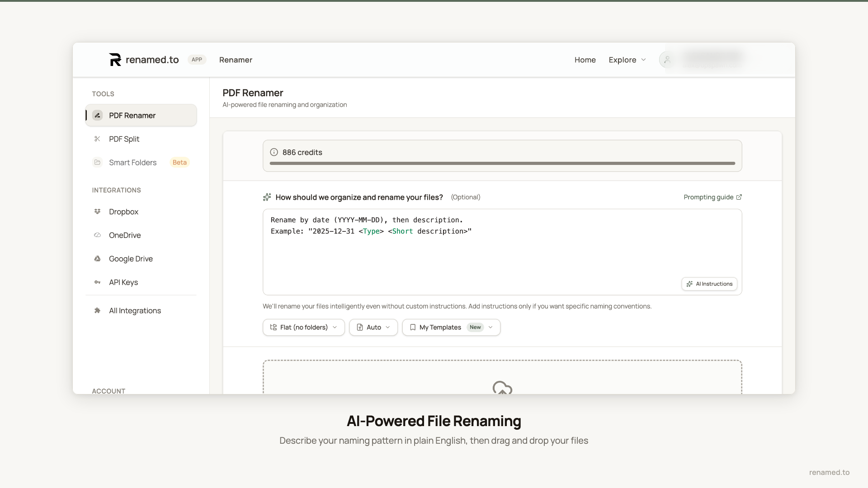The width and height of the screenshot is (868, 488).
Task: Expand the Explore dropdown menu
Action: [627, 60]
